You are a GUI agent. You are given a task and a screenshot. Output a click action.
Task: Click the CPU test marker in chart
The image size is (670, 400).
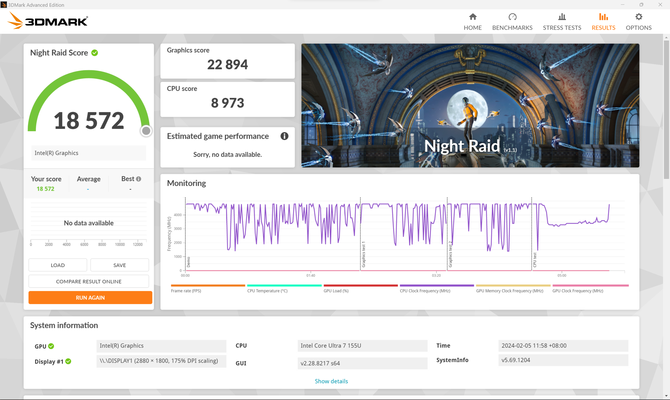[535, 260]
